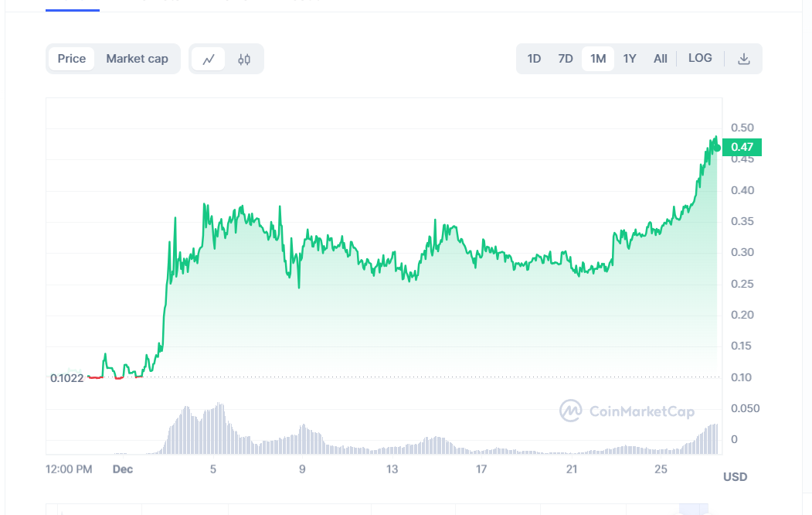Click the Dec 13 date marker

coord(392,469)
